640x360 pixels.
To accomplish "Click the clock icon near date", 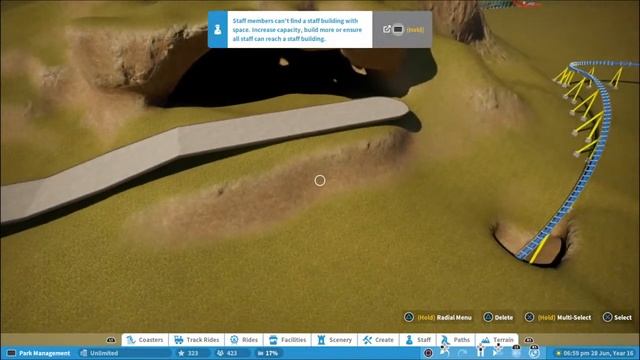I will click(534, 353).
